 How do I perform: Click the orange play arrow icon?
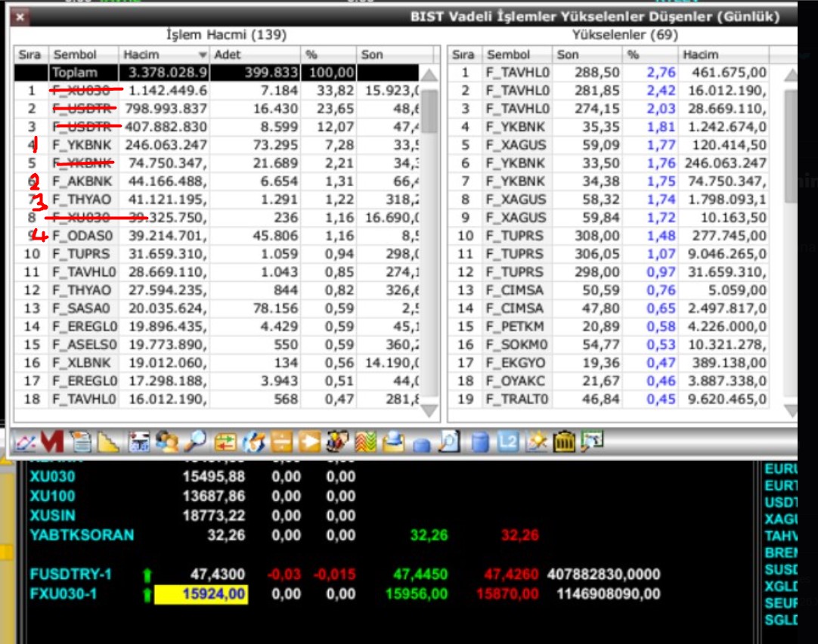tap(309, 442)
